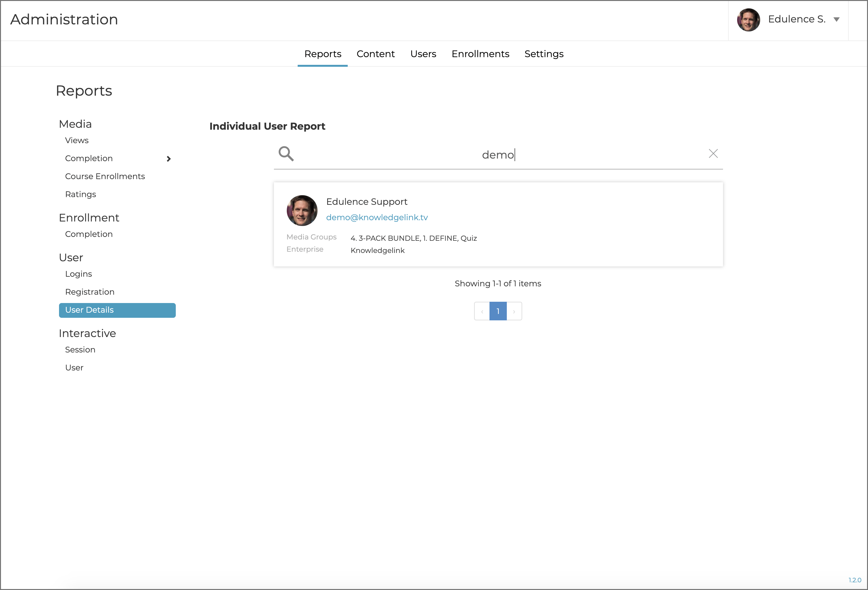
Task: Clear the search with the X icon
Action: [713, 153]
